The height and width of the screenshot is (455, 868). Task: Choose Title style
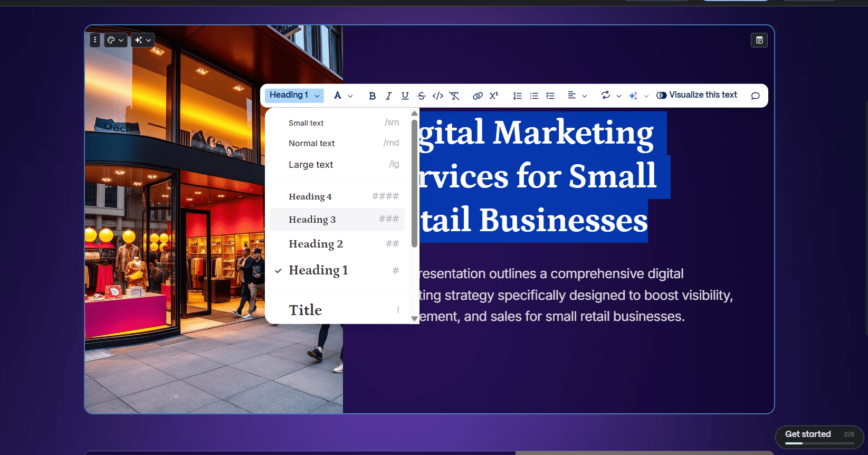tap(337, 310)
